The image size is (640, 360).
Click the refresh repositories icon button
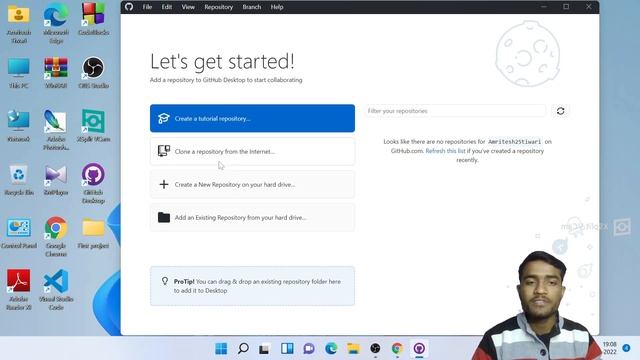[x=560, y=111]
